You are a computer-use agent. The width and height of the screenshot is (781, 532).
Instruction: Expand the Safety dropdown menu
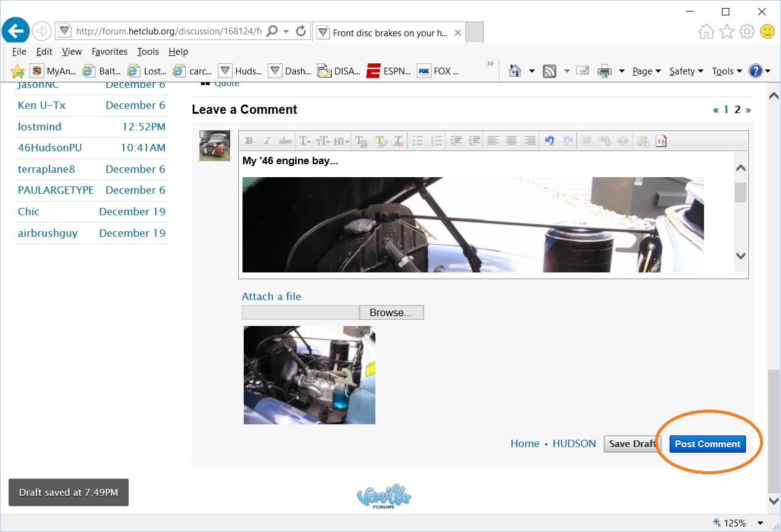click(x=686, y=71)
